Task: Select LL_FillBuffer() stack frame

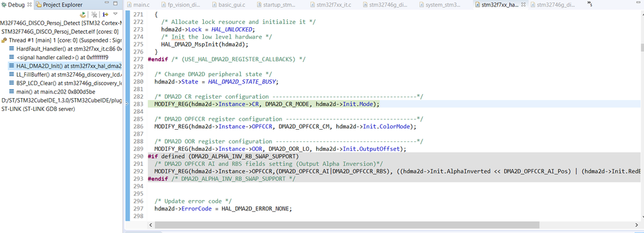Action: [65, 74]
